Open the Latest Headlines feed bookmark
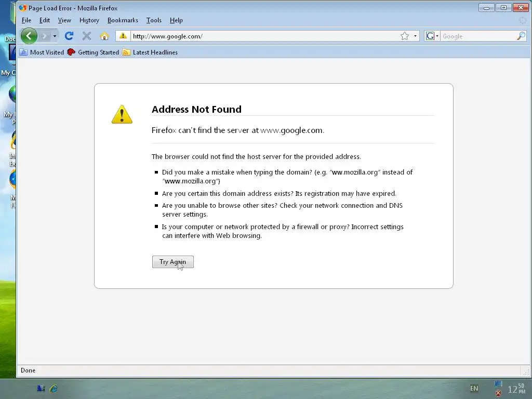532x399 pixels. click(x=150, y=52)
